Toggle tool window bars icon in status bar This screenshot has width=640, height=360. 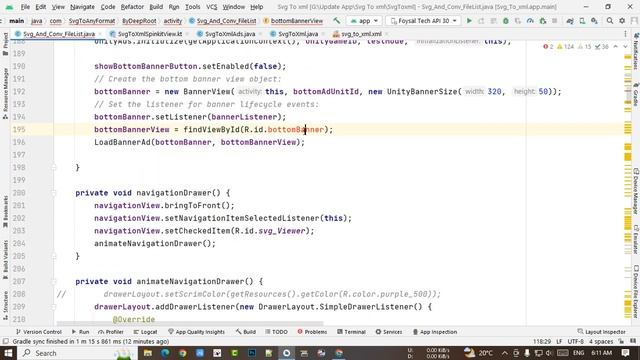[x=5, y=341]
